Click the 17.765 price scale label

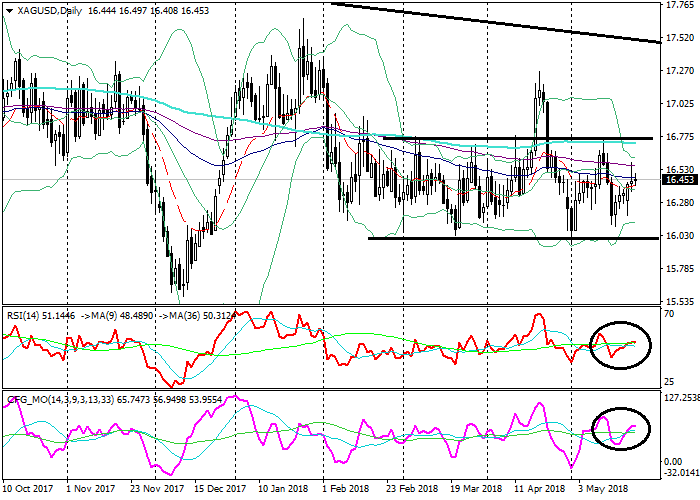[x=679, y=6]
